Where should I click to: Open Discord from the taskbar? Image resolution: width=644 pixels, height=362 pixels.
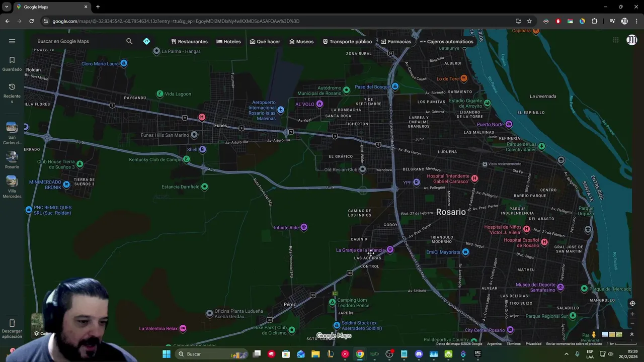pyautogui.click(x=419, y=354)
